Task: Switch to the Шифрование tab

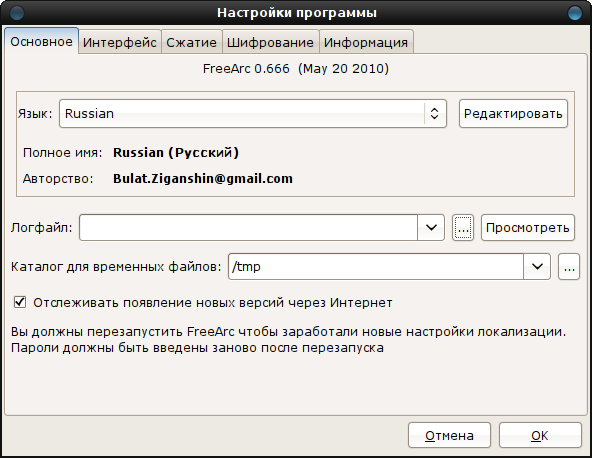Action: coord(270,42)
